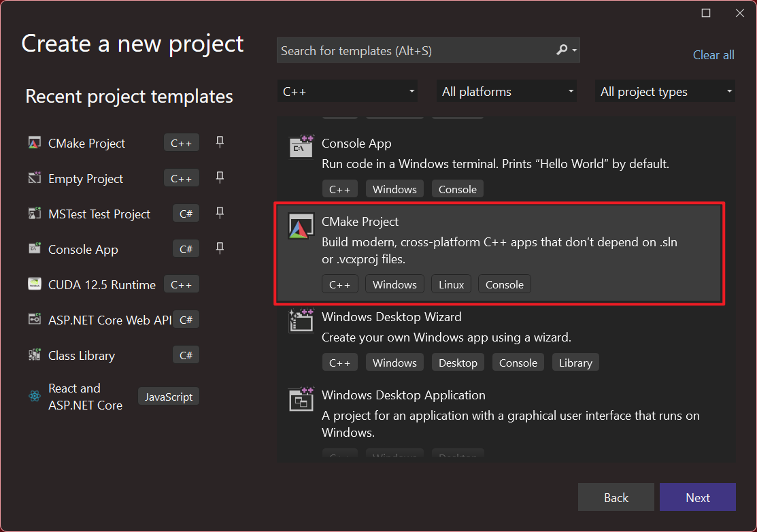Toggle the pin next to Empty Project
Screen dimensions: 757x532
coord(220,178)
